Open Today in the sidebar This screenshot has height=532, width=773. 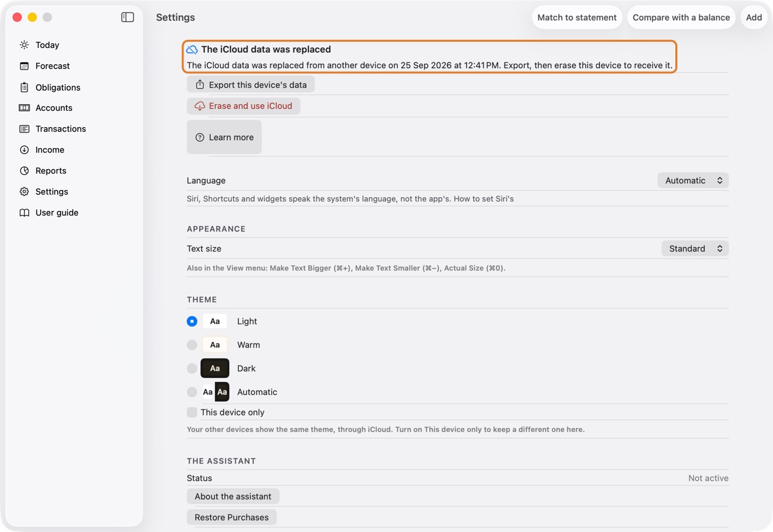click(47, 45)
